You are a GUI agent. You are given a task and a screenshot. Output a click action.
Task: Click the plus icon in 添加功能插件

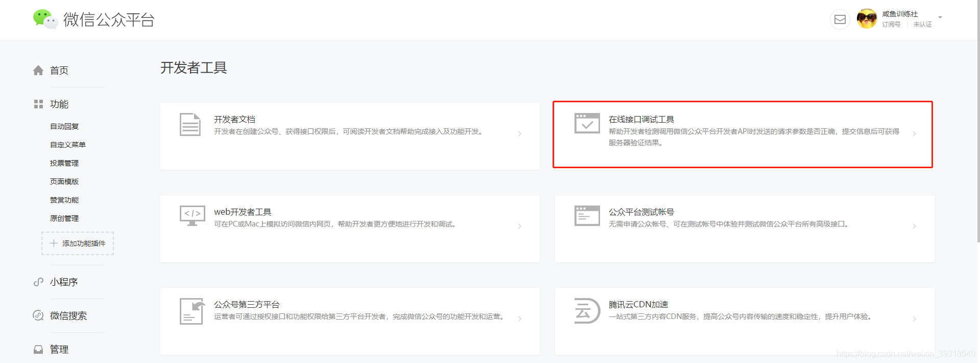54,243
